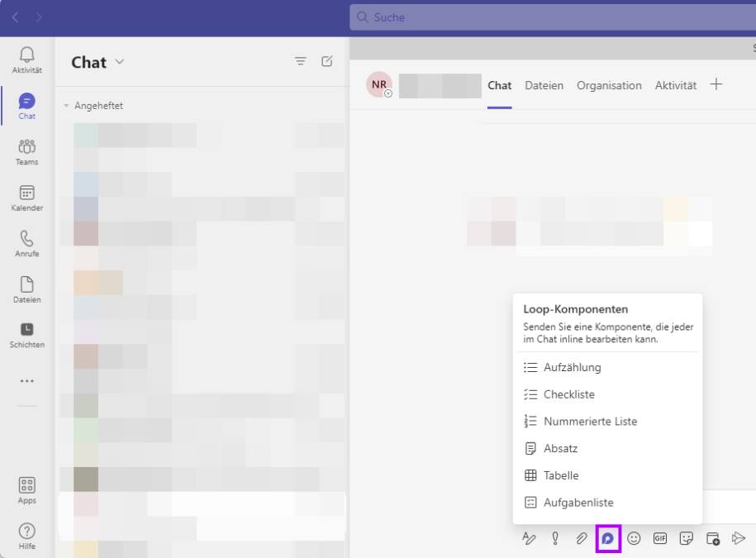The height and width of the screenshot is (558, 756).
Task: Start a new chat with the compose icon
Action: click(x=327, y=60)
